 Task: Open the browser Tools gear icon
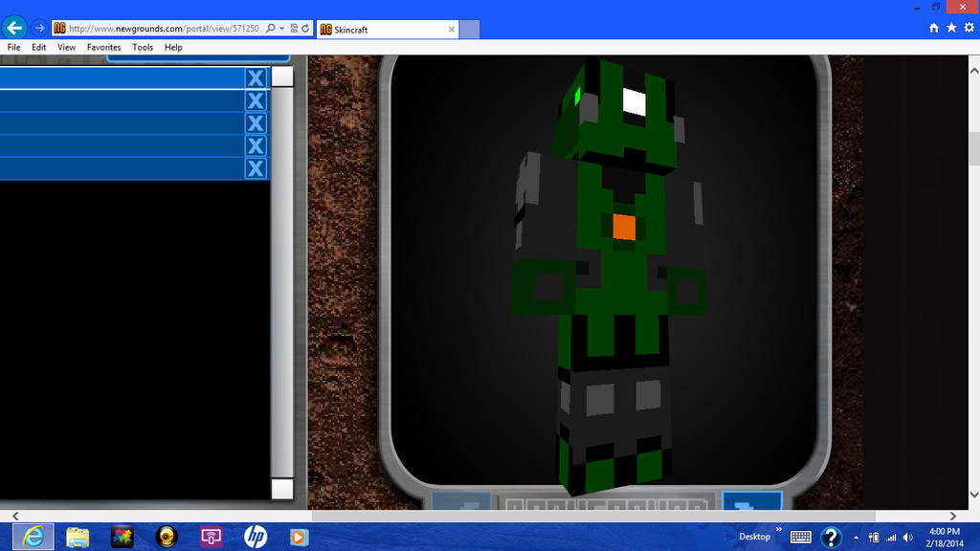pos(969,28)
